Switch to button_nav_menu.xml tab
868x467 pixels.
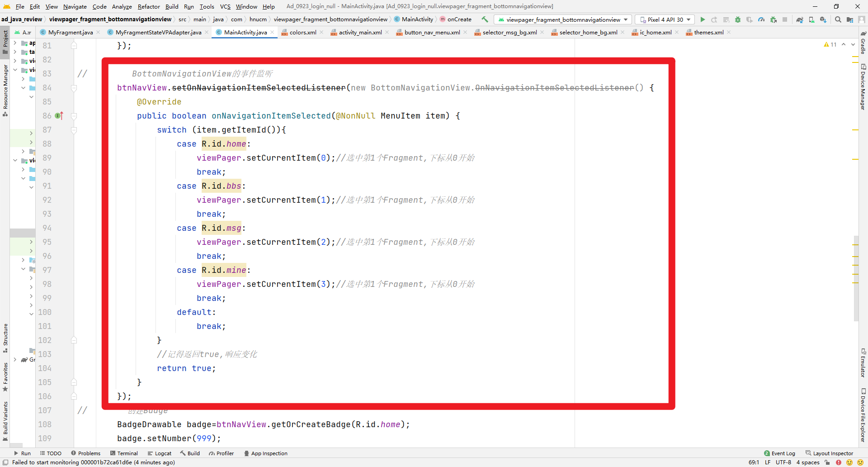click(x=432, y=32)
